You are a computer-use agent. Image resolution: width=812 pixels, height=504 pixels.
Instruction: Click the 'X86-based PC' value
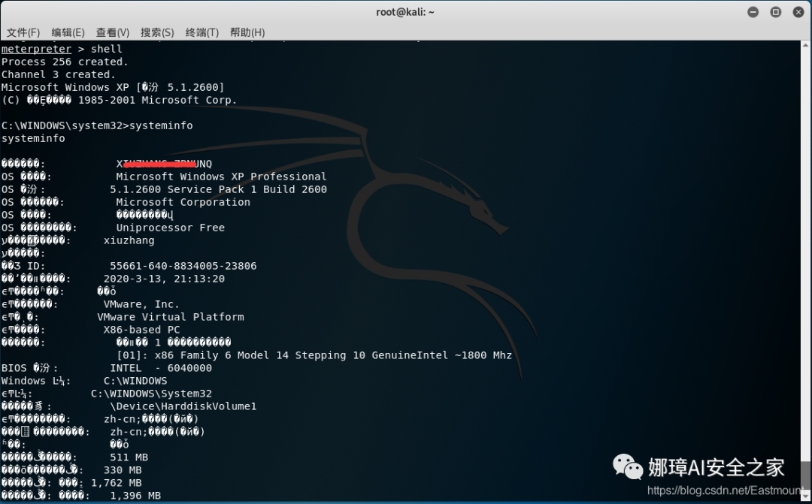[x=142, y=330]
